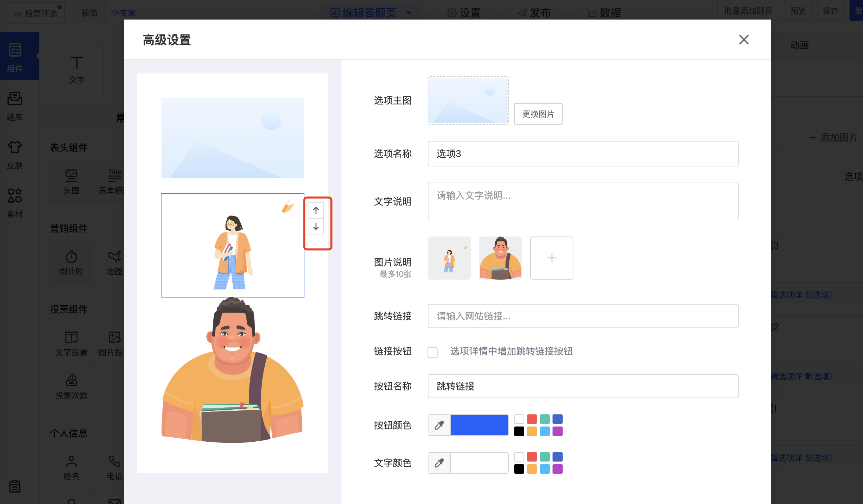Viewport: 863px width, 504px height.
Task: Click the text color eyedropper icon
Action: click(x=439, y=463)
